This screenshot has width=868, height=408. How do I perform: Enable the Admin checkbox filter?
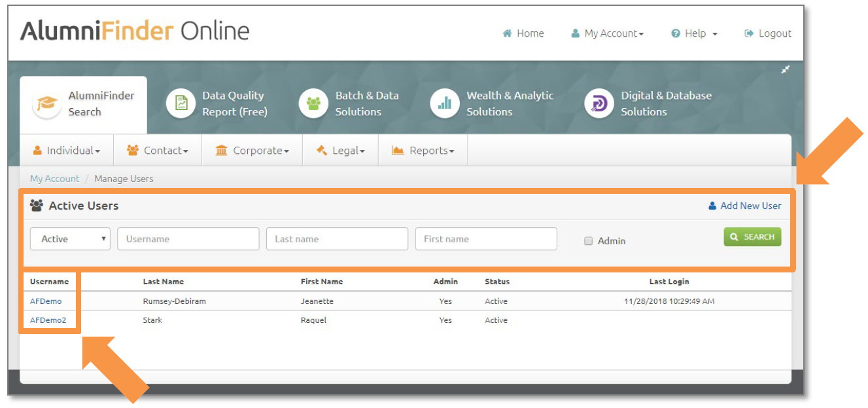[x=588, y=241]
